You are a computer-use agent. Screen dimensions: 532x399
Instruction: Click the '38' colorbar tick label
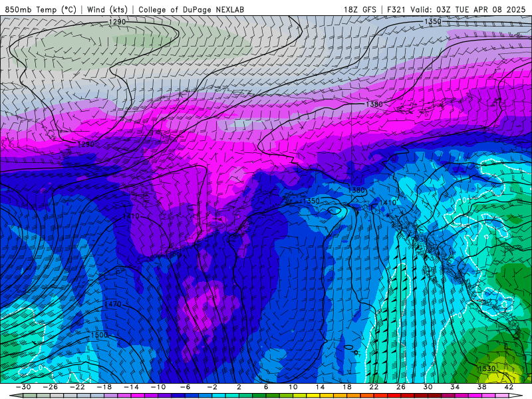point(481,387)
